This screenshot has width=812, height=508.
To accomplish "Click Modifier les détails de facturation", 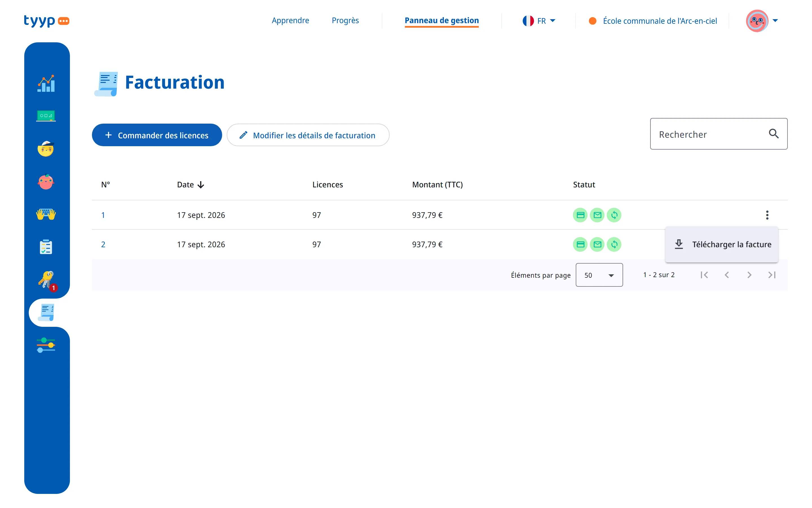I will [308, 135].
